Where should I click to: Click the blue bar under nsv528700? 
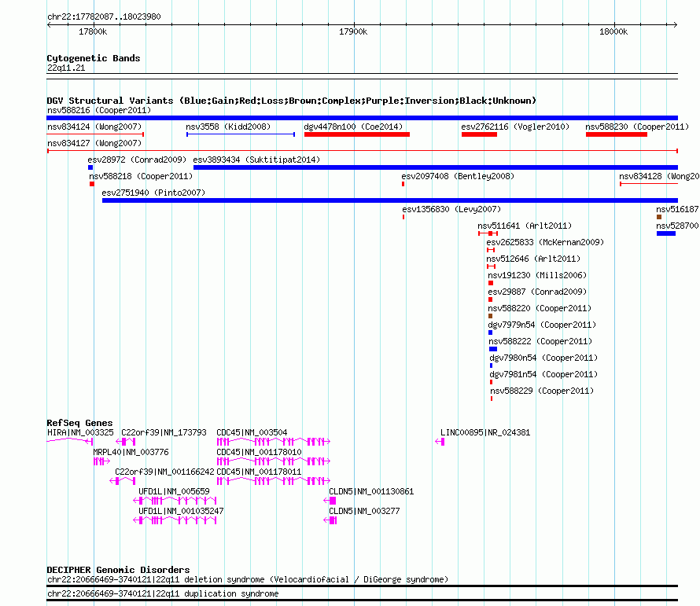click(665, 233)
